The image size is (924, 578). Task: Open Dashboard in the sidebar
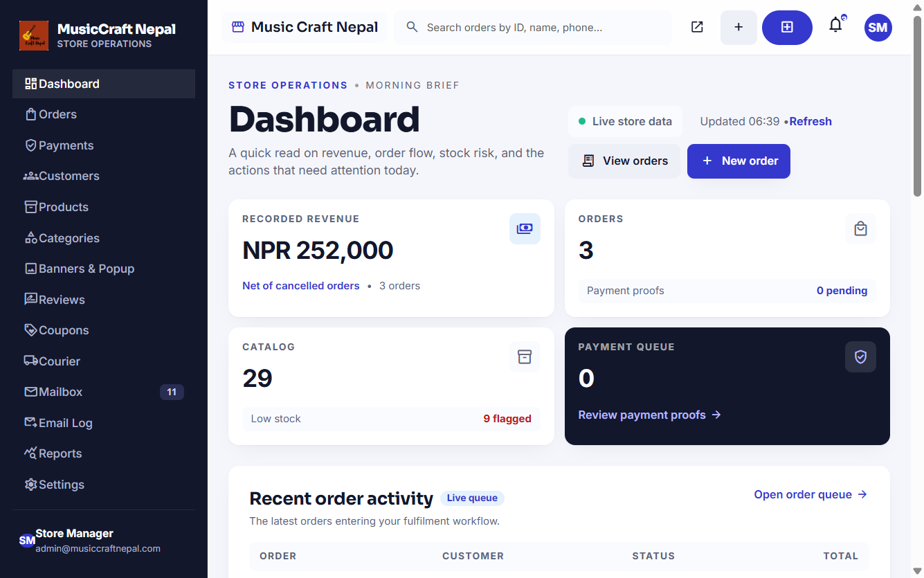104,84
